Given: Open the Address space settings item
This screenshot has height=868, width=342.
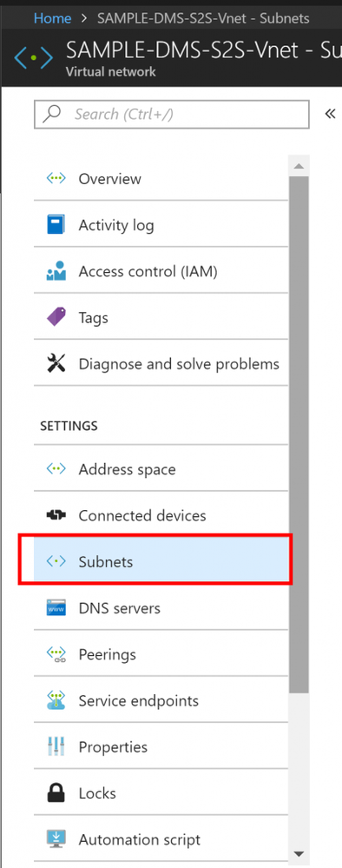Looking at the screenshot, I should click(x=161, y=469).
